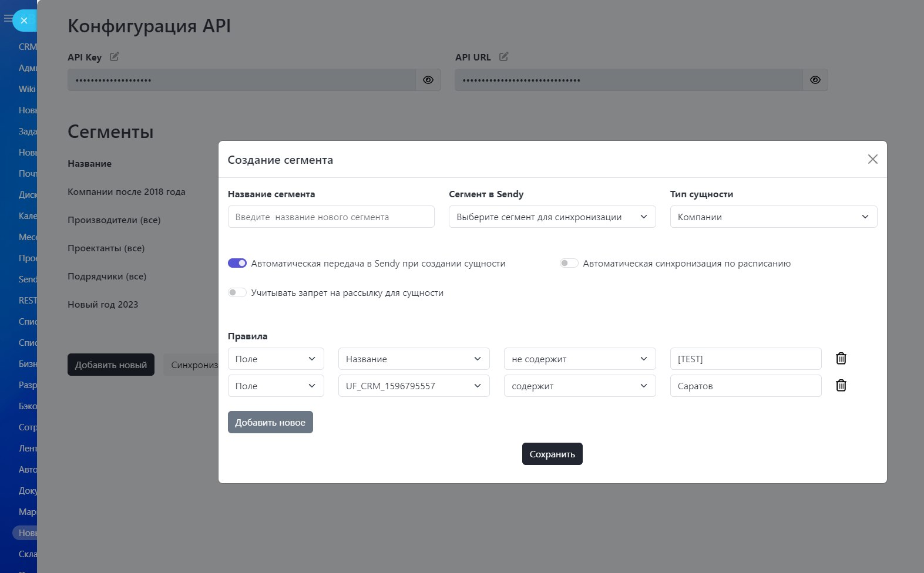Click the Сохранить button
Viewport: 924px width, 573px height.
(x=552, y=454)
